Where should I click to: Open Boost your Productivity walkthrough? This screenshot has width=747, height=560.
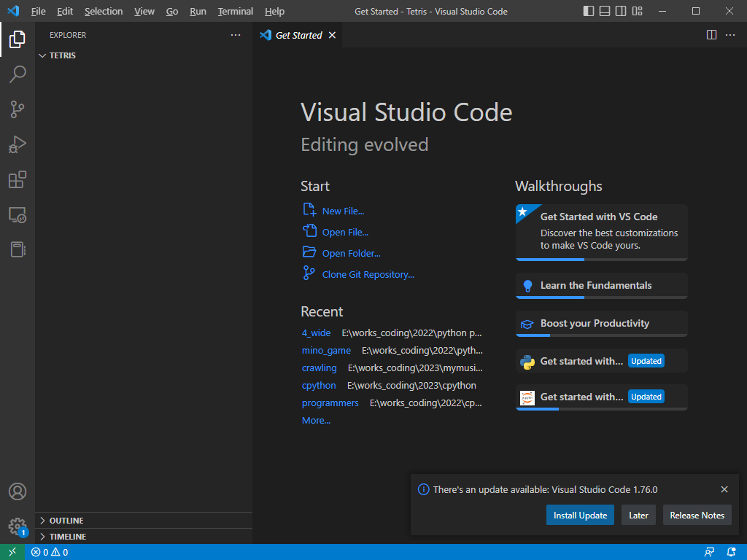[x=601, y=324]
